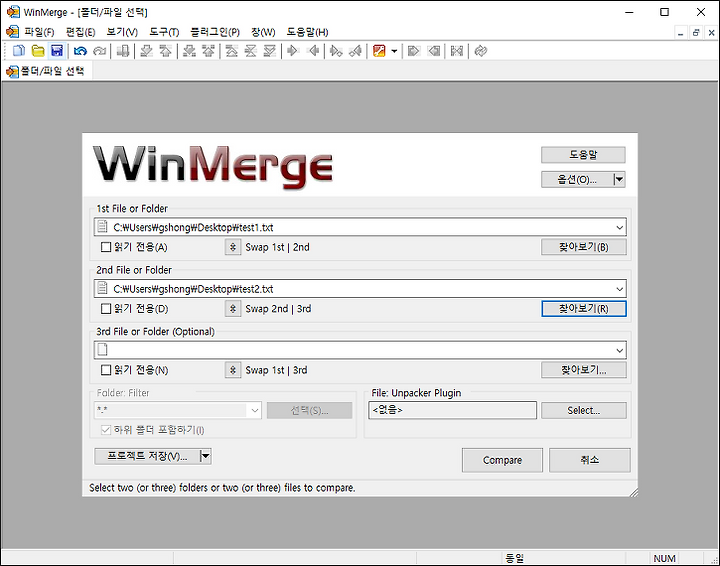Click the Last difference toolbar icon
720x566 pixels.
[x=270, y=51]
